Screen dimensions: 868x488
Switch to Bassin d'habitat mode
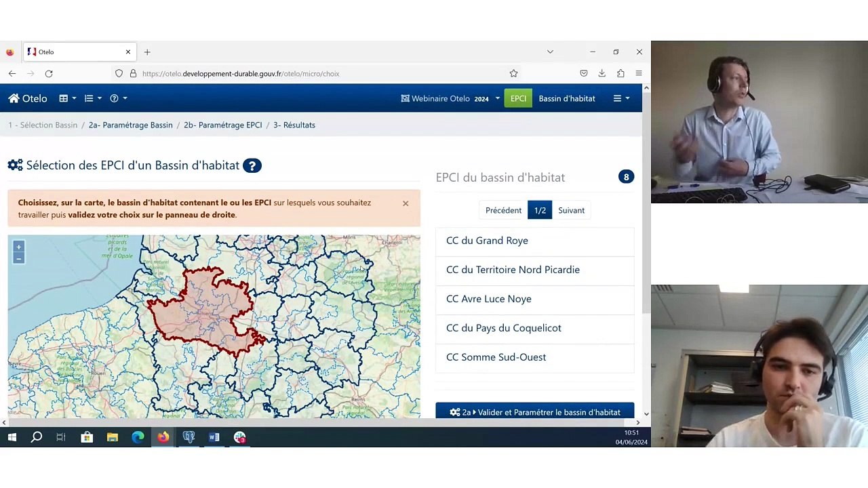tap(567, 98)
